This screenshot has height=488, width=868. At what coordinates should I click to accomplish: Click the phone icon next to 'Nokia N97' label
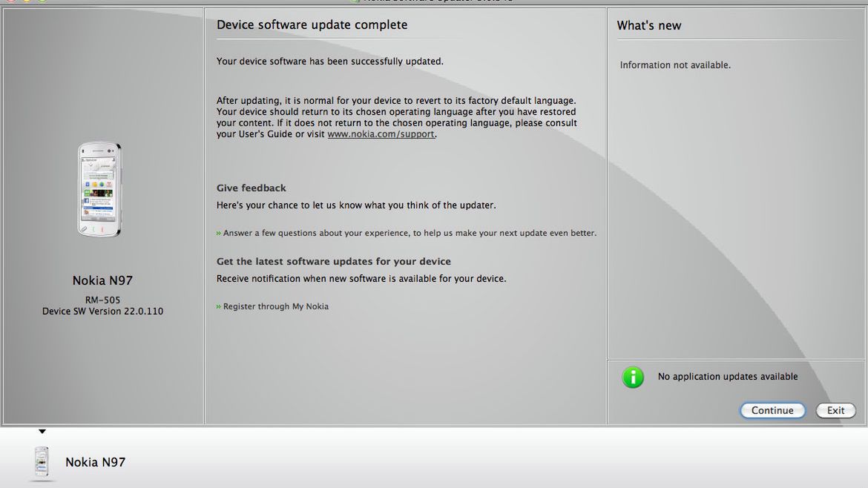[x=42, y=461]
